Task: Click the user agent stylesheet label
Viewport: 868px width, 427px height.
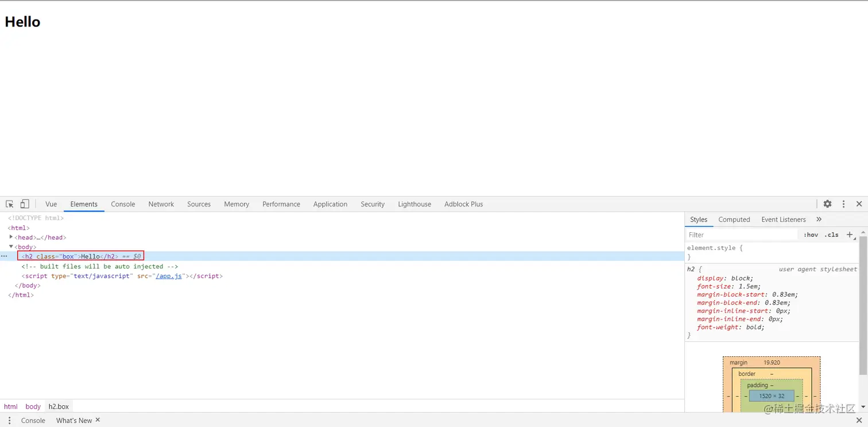Action: [x=817, y=269]
